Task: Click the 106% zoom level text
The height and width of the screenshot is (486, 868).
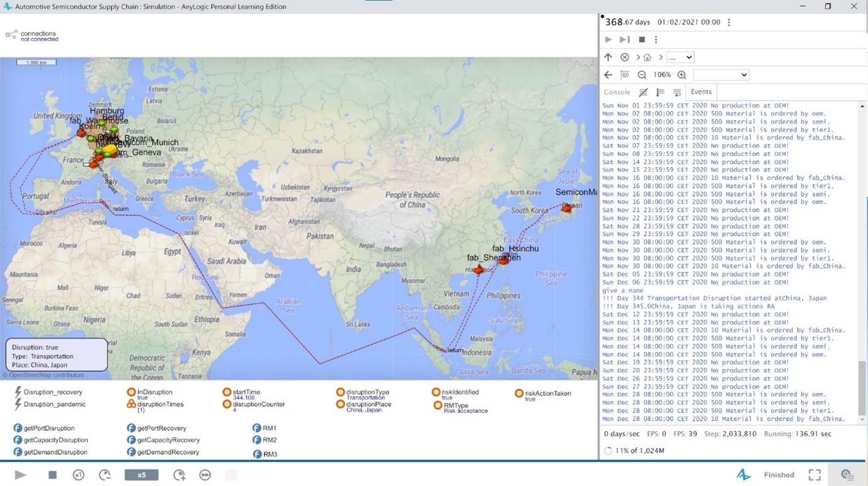Action: coord(662,74)
